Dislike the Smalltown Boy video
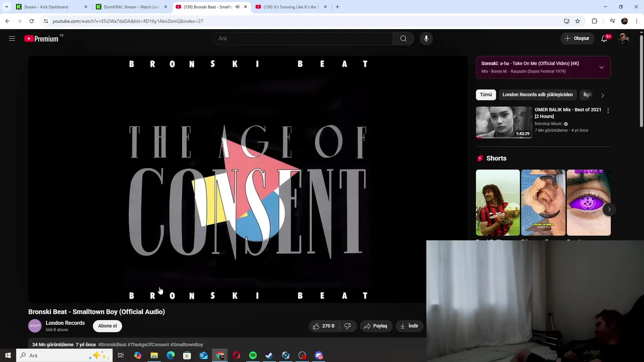The image size is (644, 362). 348,326
